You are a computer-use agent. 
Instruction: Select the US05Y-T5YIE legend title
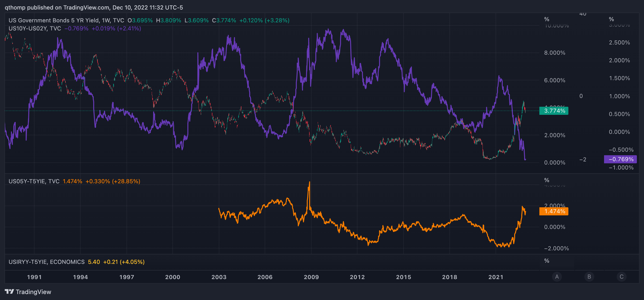tap(34, 181)
